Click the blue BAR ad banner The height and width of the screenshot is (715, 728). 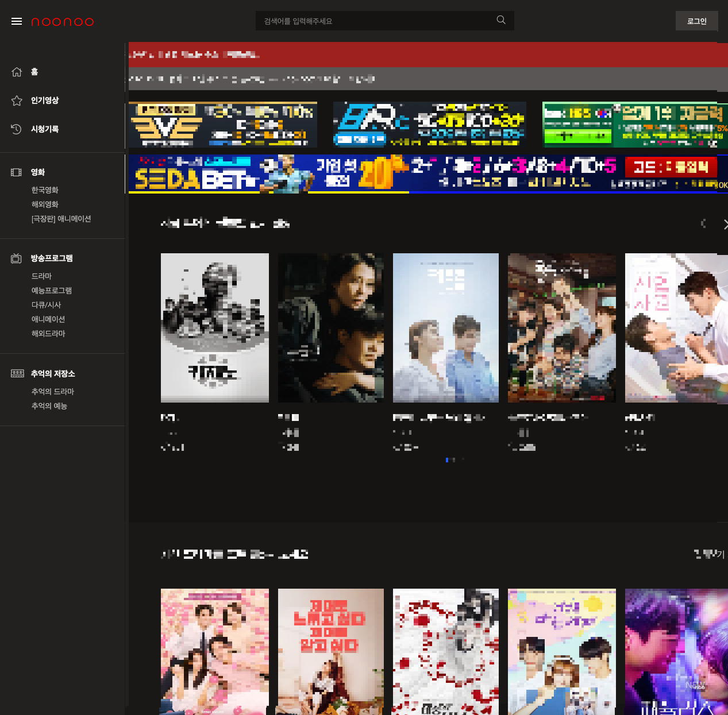click(x=430, y=125)
